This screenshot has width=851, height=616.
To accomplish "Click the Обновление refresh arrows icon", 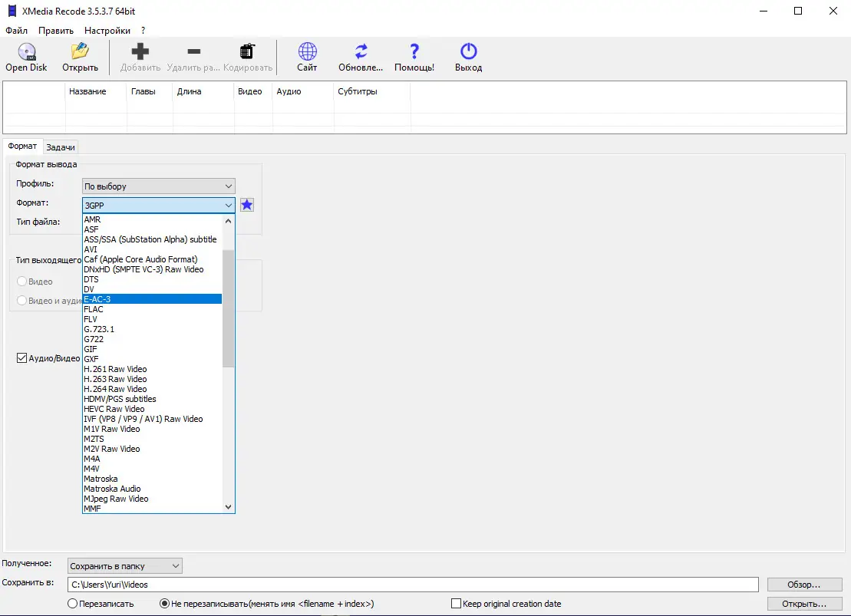I will [361, 52].
